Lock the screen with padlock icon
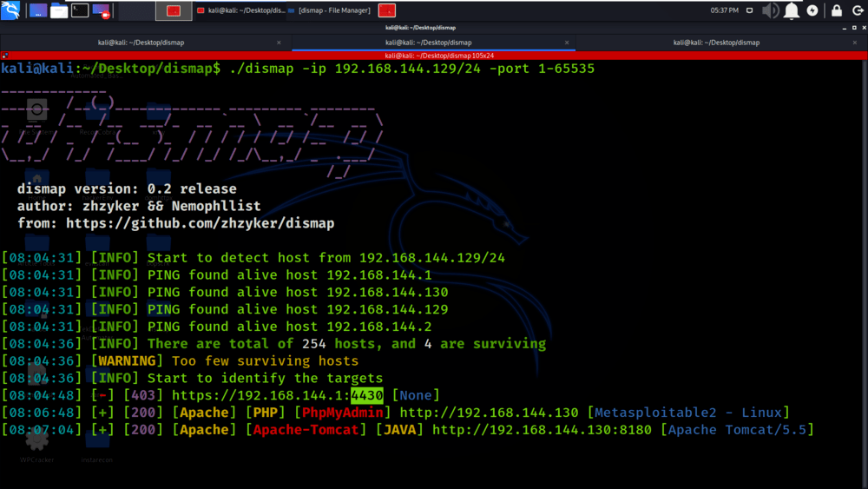The width and height of the screenshot is (868, 489). (x=837, y=10)
